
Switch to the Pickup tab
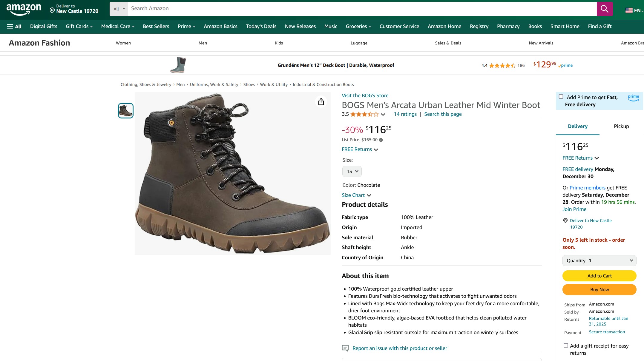[x=621, y=126]
